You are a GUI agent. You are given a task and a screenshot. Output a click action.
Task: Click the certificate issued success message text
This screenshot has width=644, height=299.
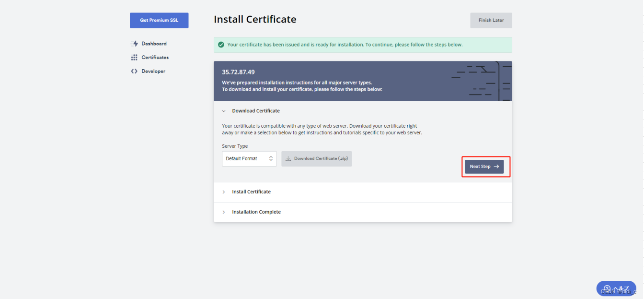(345, 45)
